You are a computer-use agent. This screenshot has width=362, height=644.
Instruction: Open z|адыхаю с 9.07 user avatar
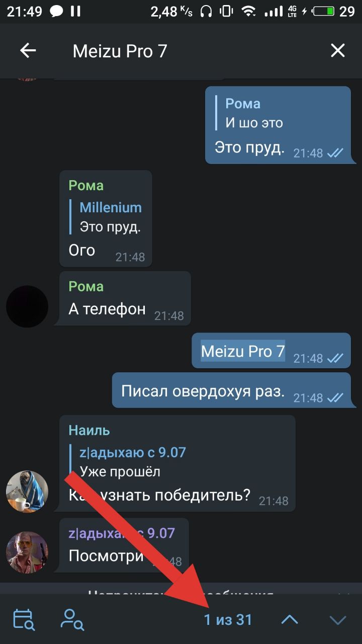(x=27, y=552)
